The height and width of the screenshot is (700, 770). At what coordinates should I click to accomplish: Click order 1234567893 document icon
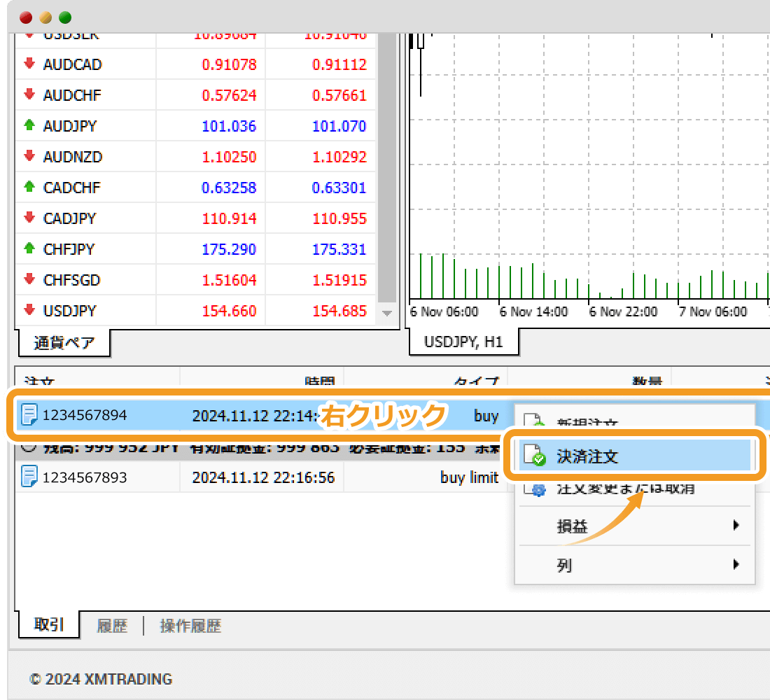click(29, 477)
